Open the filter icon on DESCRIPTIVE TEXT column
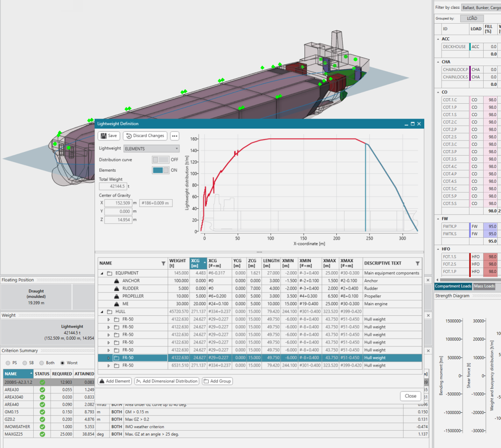The height and width of the screenshot is (448, 501). (418, 263)
